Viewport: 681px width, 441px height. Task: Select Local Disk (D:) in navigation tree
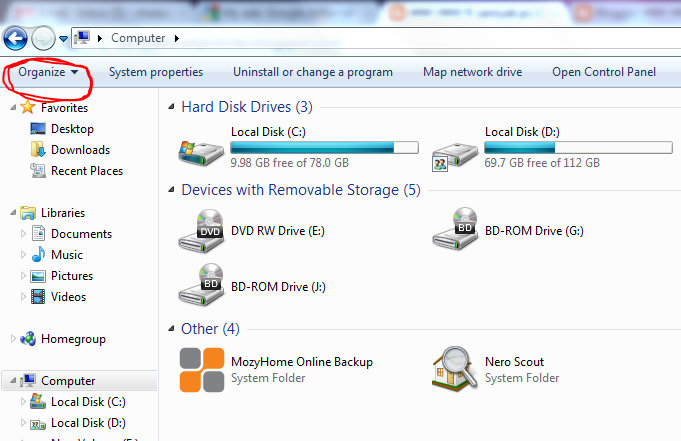click(x=88, y=423)
